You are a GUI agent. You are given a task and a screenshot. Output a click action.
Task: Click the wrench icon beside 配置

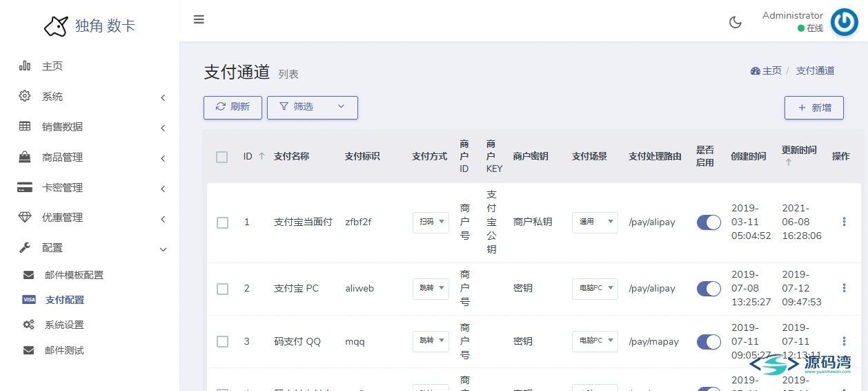point(25,247)
